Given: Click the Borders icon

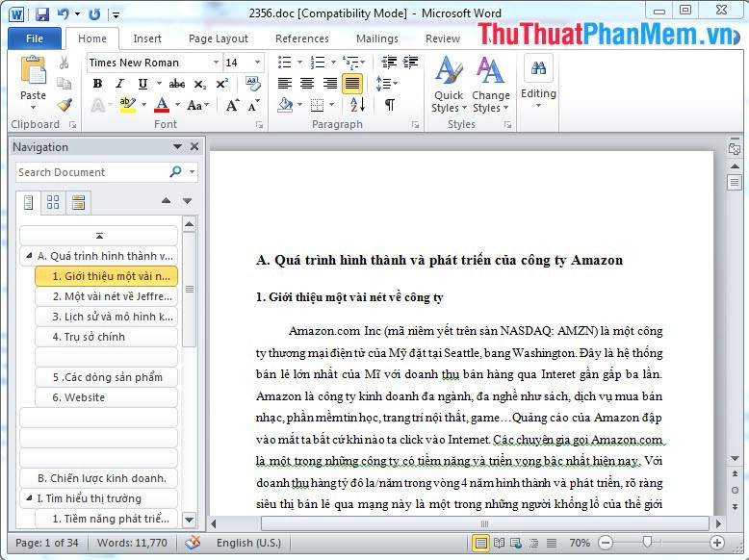Looking at the screenshot, I should click(x=317, y=105).
